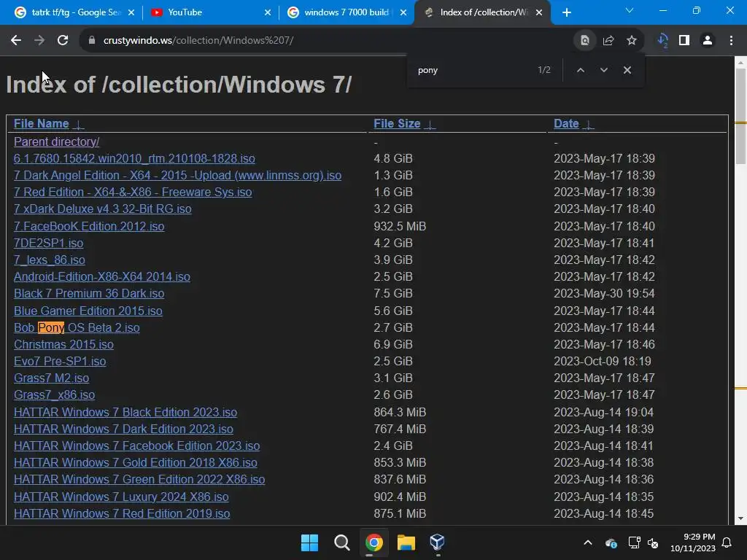Viewport: 747px width, 560px height.
Task: Share this page icon
Action: tap(608, 41)
